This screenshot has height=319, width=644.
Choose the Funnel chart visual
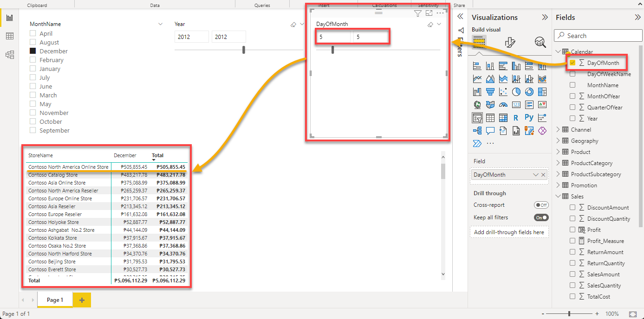click(x=490, y=92)
